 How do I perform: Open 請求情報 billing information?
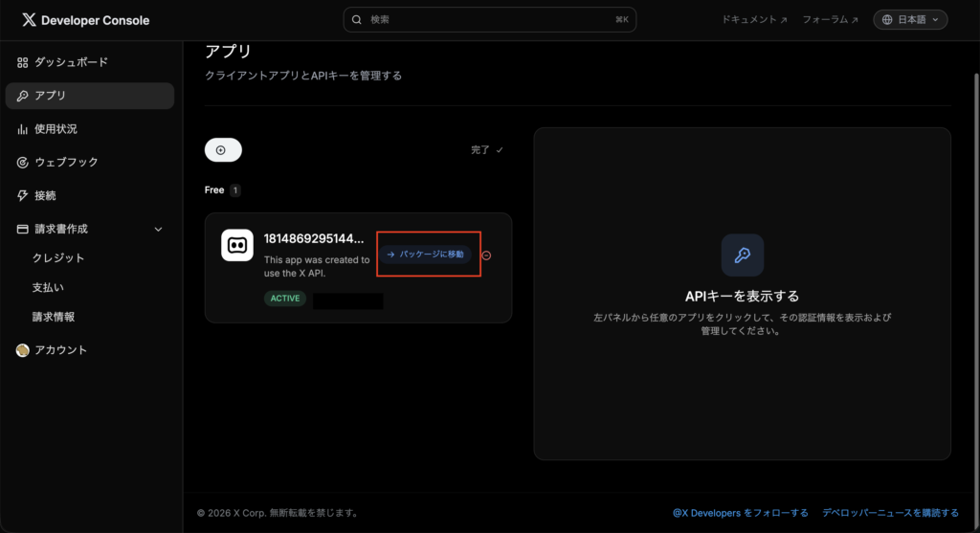tap(54, 317)
